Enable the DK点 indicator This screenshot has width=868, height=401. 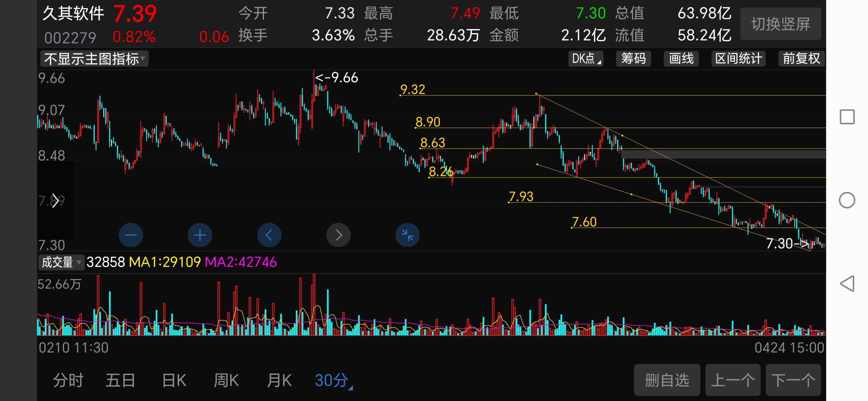[x=585, y=59]
